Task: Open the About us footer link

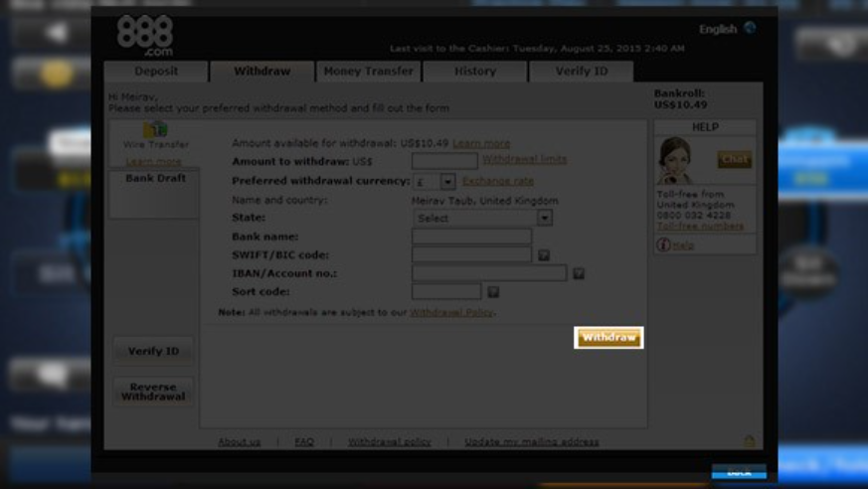Action: 240,442
